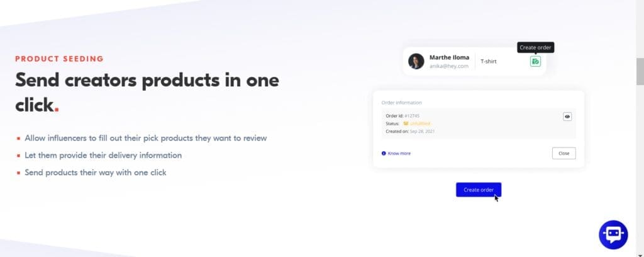Click the T-shirt product label
Image resolution: width=644 pixels, height=257 pixels.
490,62
